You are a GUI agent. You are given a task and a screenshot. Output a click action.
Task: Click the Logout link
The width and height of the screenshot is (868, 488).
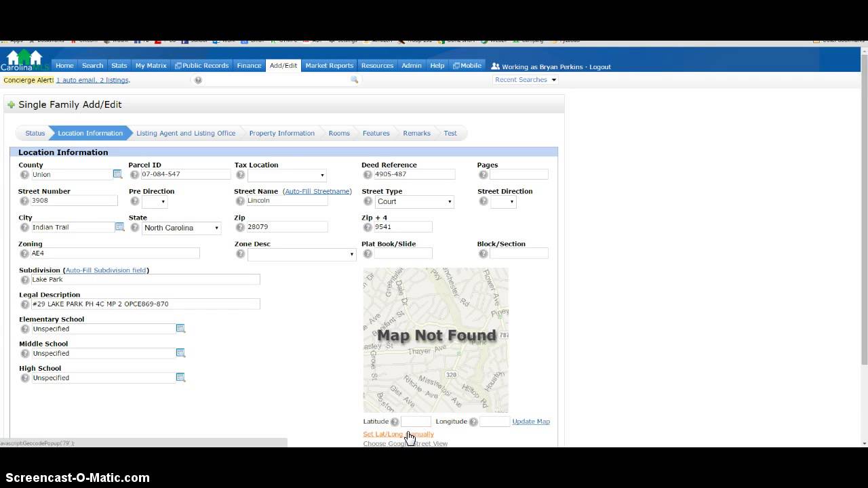pyautogui.click(x=600, y=67)
